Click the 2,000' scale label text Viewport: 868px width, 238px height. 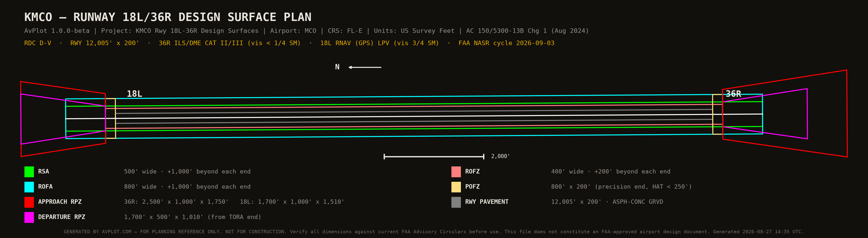coord(500,156)
